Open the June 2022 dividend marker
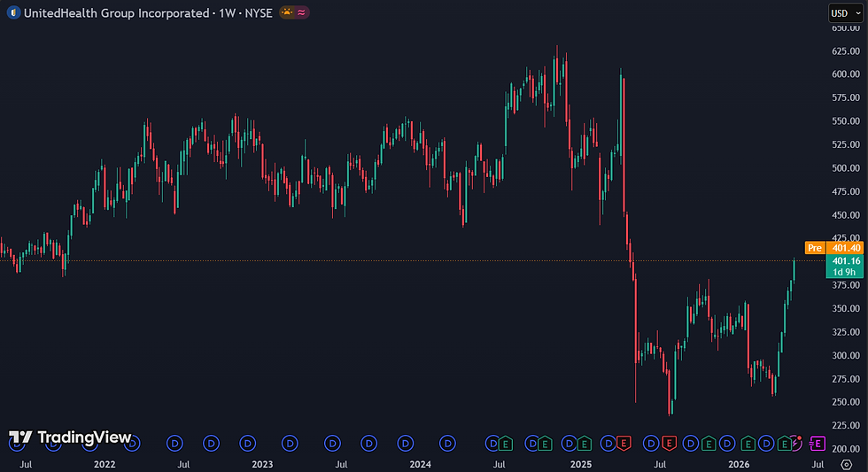This screenshot has height=472, width=868. point(175,444)
